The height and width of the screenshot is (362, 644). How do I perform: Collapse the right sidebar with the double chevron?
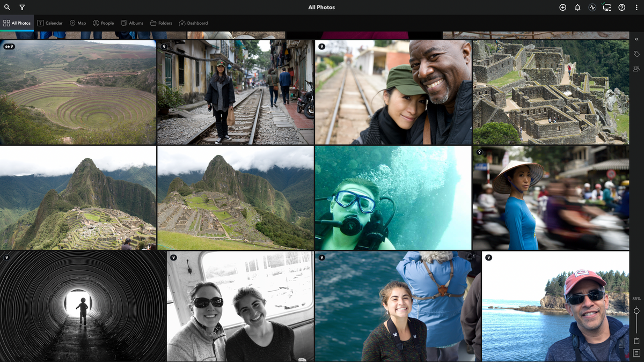pyautogui.click(x=636, y=39)
